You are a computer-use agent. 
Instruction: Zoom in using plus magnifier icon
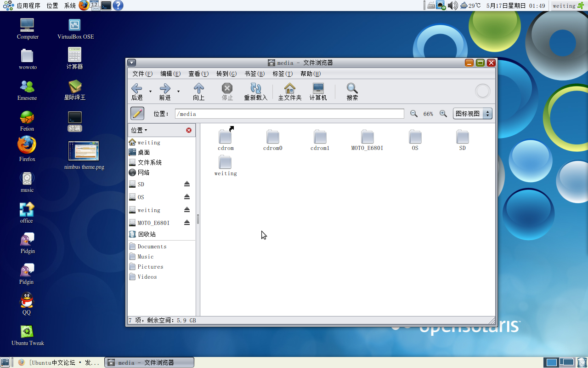tap(443, 114)
